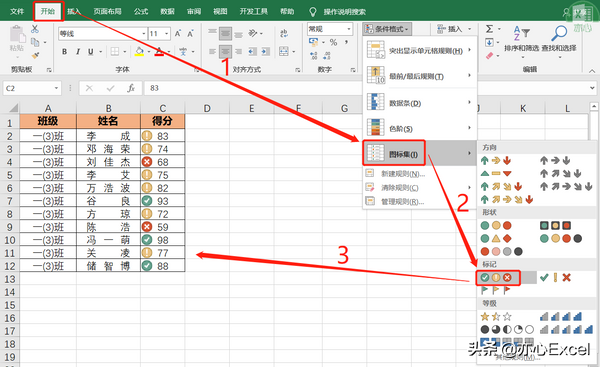Open the 文件 tab
The width and height of the screenshot is (600, 367).
(16, 11)
